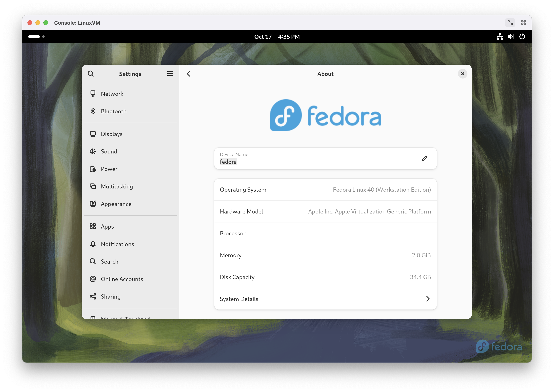Viewport: 554px width, 392px height.
Task: Click the Apps grid icon
Action: [93, 226]
